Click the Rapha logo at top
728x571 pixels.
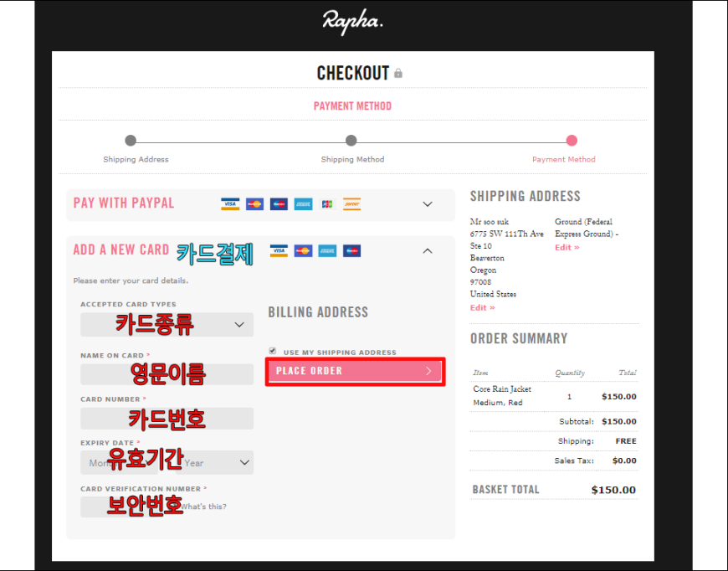pyautogui.click(x=353, y=21)
